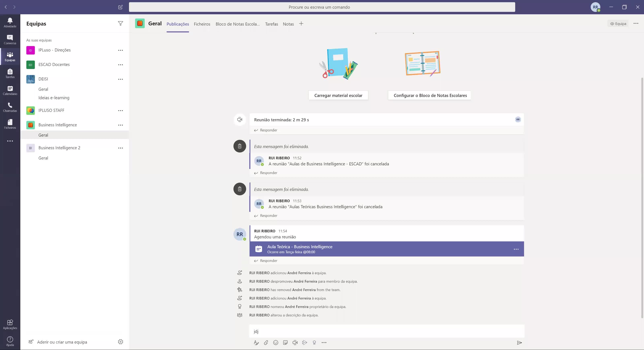The height and width of the screenshot is (350, 644).
Task: Open the Tarefas tab
Action: click(271, 24)
